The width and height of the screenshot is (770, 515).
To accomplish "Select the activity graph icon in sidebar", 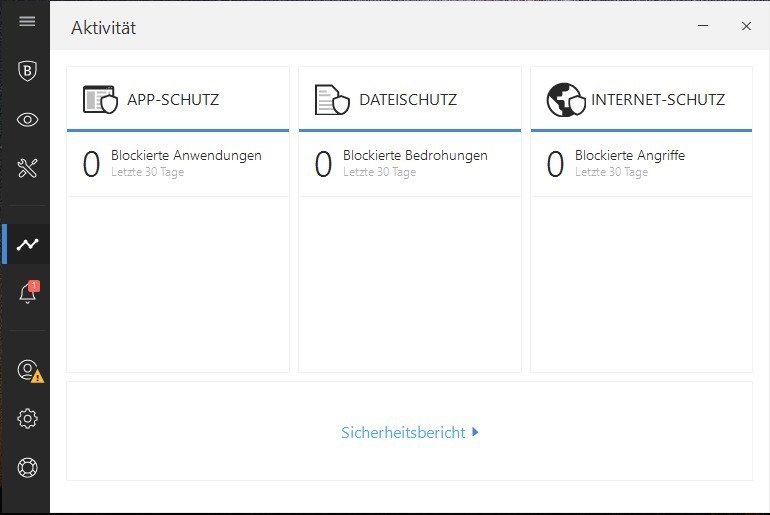I will pos(27,244).
